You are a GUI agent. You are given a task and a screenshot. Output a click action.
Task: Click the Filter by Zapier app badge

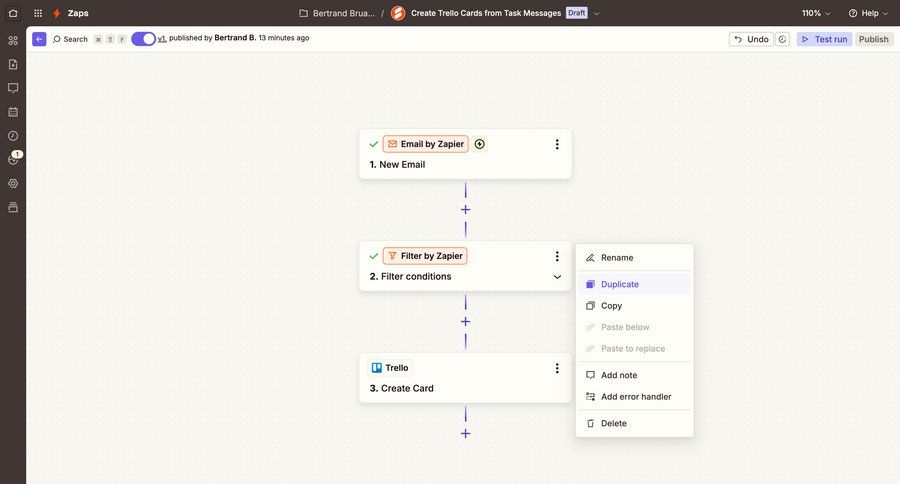pos(425,256)
